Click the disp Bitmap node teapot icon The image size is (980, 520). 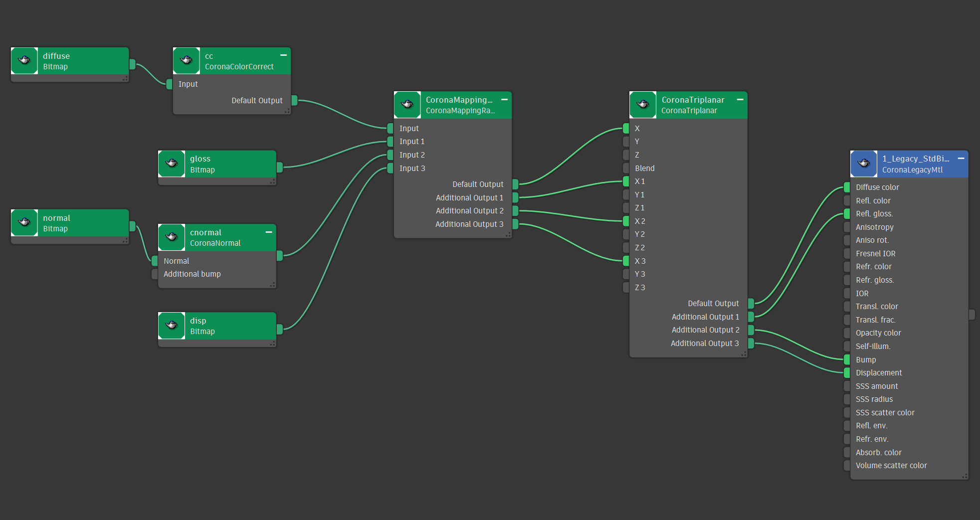tap(171, 326)
